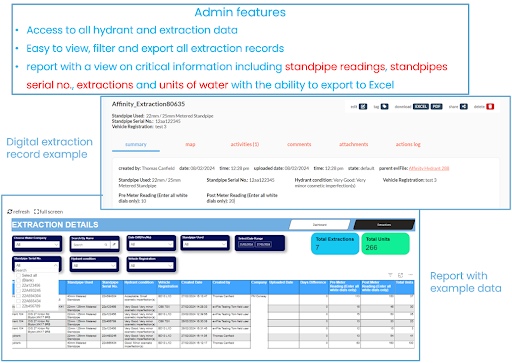512x363 pixels.
Task: Switch to the summary tab
Action: point(136,144)
